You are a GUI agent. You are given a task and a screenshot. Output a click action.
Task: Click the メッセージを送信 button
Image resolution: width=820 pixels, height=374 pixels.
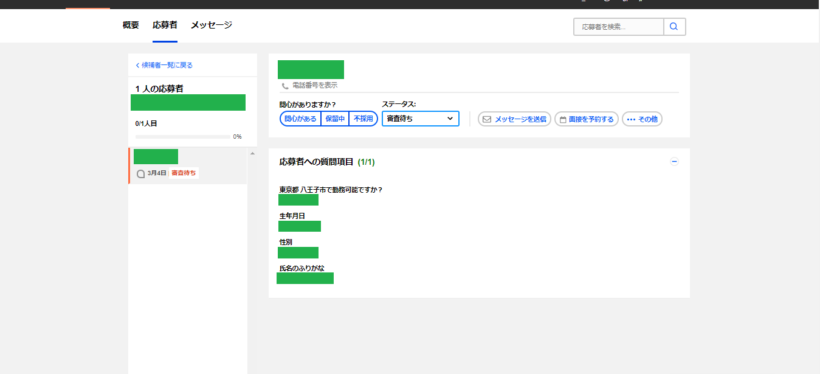pyautogui.click(x=515, y=119)
